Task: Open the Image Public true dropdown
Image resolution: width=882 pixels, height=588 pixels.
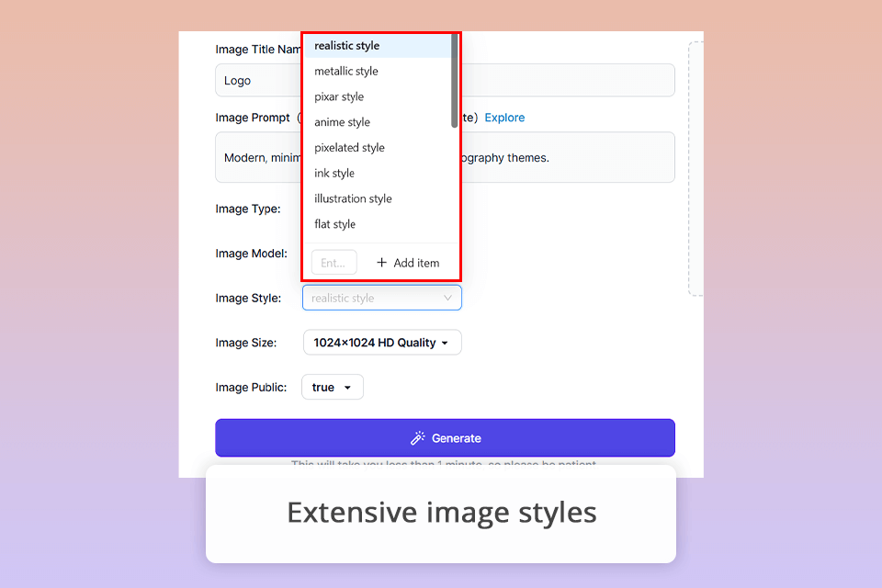Action: [333, 387]
